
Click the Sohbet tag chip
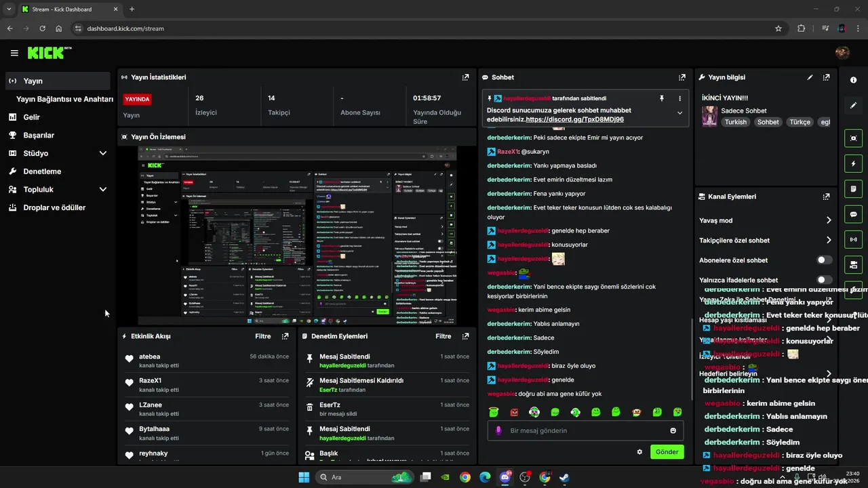click(x=768, y=122)
